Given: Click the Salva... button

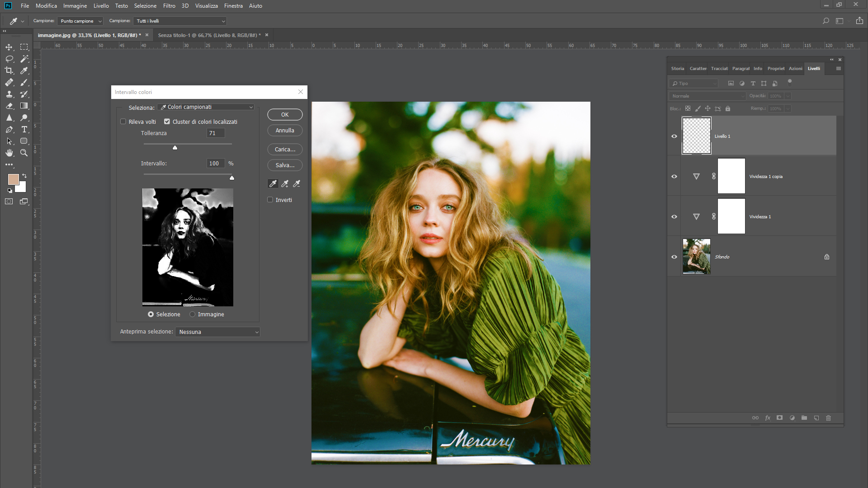Looking at the screenshot, I should 285,165.
